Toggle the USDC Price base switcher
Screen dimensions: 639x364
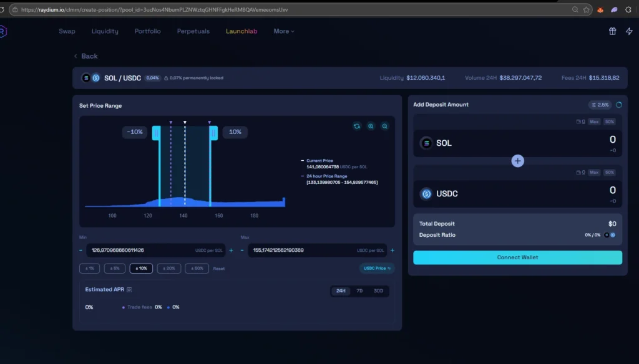pyautogui.click(x=377, y=269)
